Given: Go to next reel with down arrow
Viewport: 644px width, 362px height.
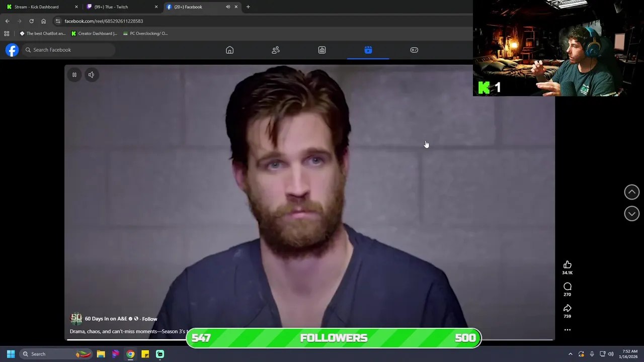Looking at the screenshot, I should tap(631, 214).
